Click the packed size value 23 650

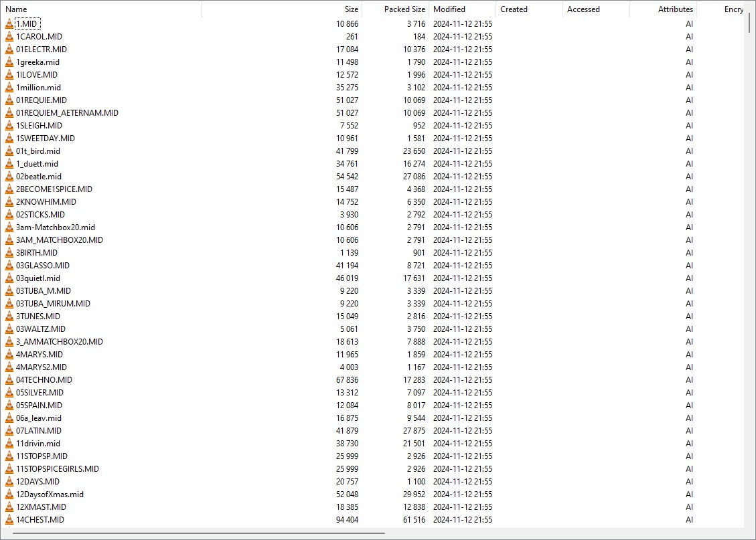[414, 151]
